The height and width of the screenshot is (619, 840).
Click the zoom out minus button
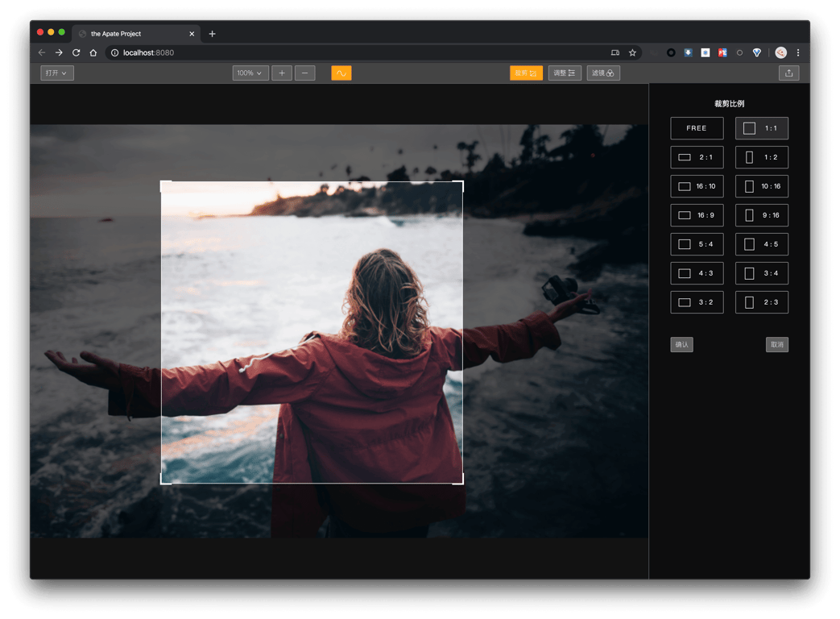304,73
